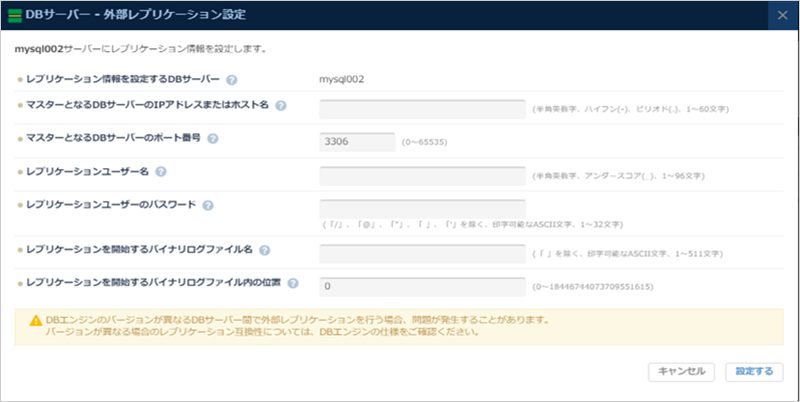800x402 pixels.
Task: Click help icon beside レプリケーションユーザー名
Action: coord(161,172)
